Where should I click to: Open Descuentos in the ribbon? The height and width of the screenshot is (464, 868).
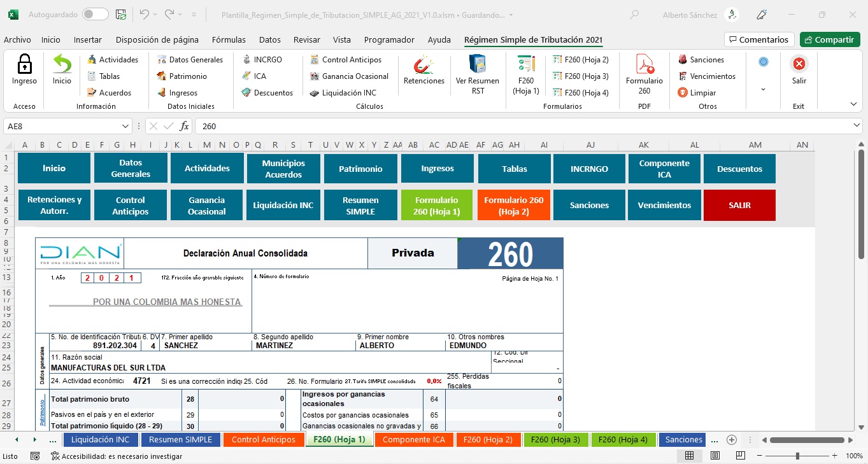[267, 93]
